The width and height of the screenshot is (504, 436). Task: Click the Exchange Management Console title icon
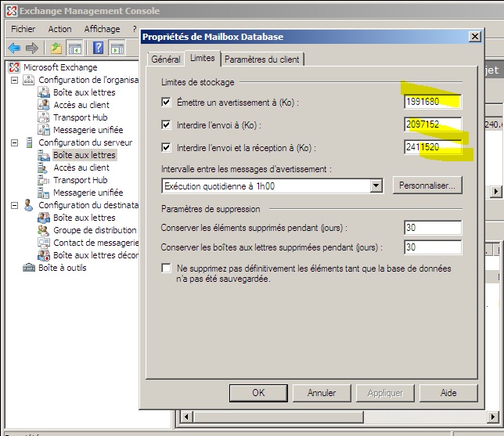[12, 11]
